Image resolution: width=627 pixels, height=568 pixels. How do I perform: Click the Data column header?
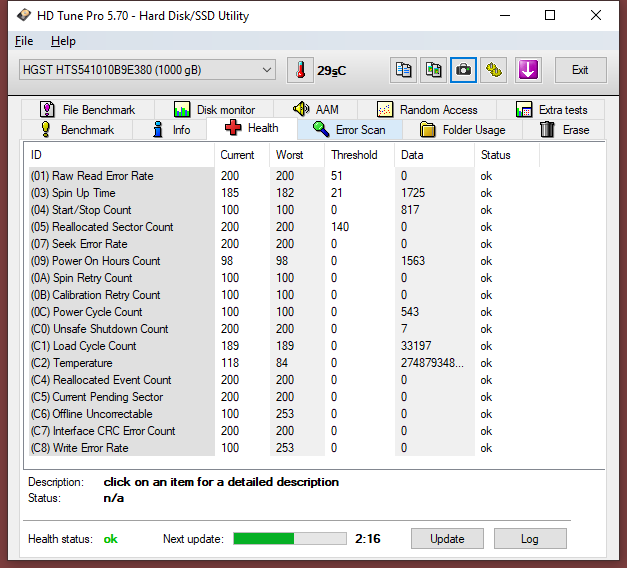click(x=435, y=155)
